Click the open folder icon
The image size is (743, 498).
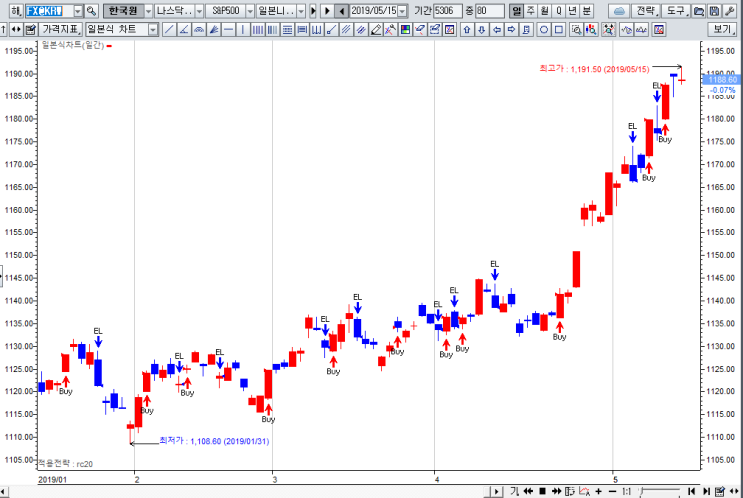tap(698, 11)
